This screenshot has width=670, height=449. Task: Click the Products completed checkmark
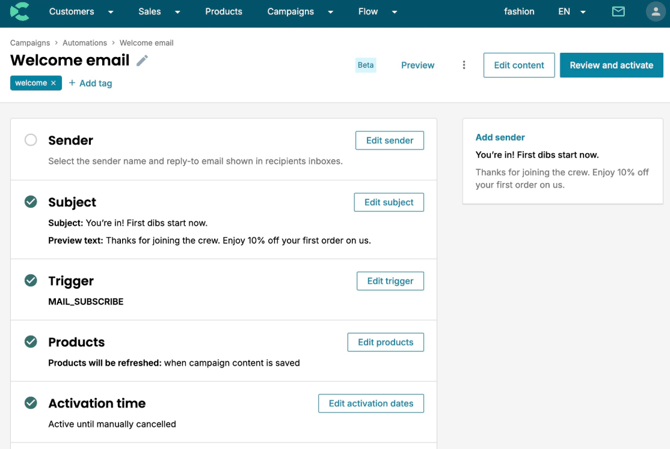(x=31, y=342)
